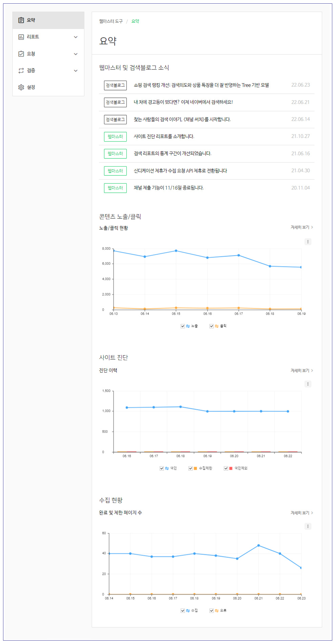This screenshot has width=335, height=644.
Task: Click the 요청 checkmark icon in sidebar
Action: 21,54
